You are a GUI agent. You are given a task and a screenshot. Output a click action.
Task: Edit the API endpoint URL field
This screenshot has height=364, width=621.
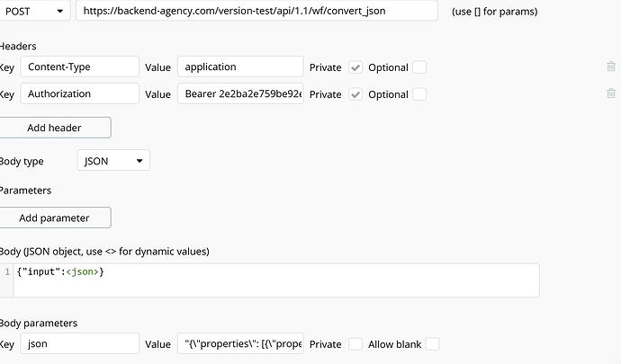pyautogui.click(x=256, y=11)
